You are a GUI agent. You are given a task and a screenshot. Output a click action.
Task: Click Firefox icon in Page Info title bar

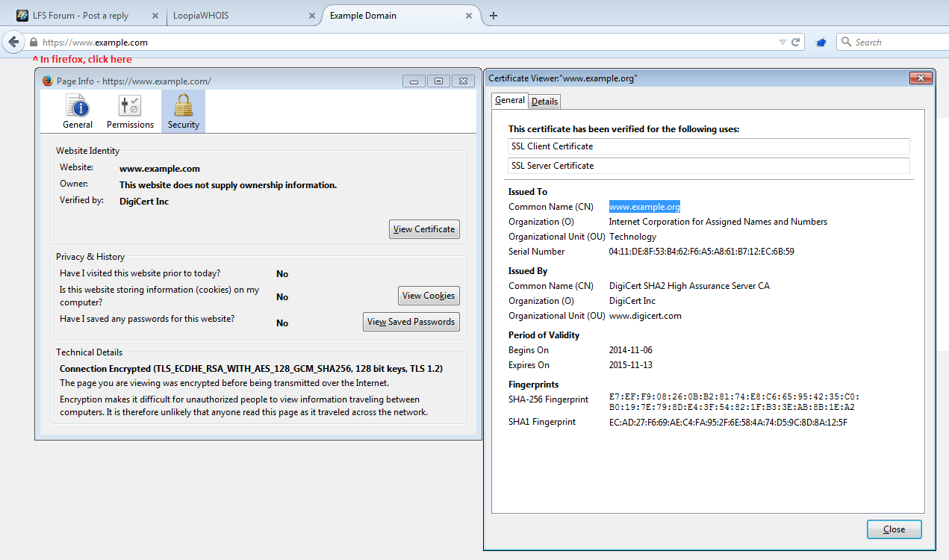pos(48,81)
